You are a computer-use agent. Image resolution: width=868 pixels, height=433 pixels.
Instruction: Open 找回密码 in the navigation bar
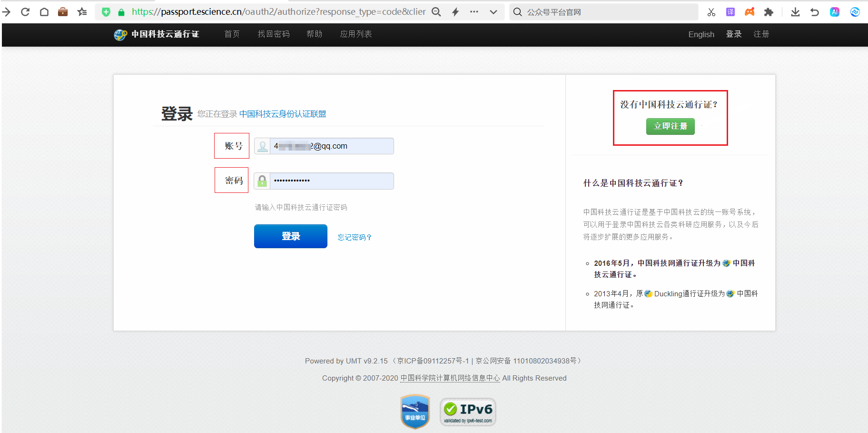click(274, 34)
